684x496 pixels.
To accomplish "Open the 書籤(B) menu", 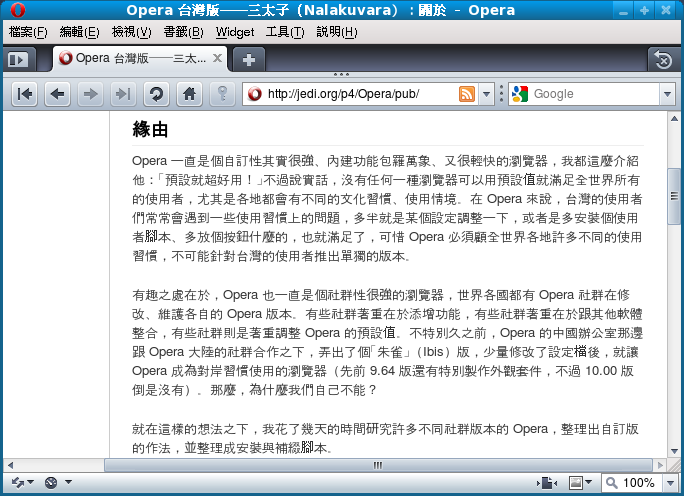I will coord(183,32).
